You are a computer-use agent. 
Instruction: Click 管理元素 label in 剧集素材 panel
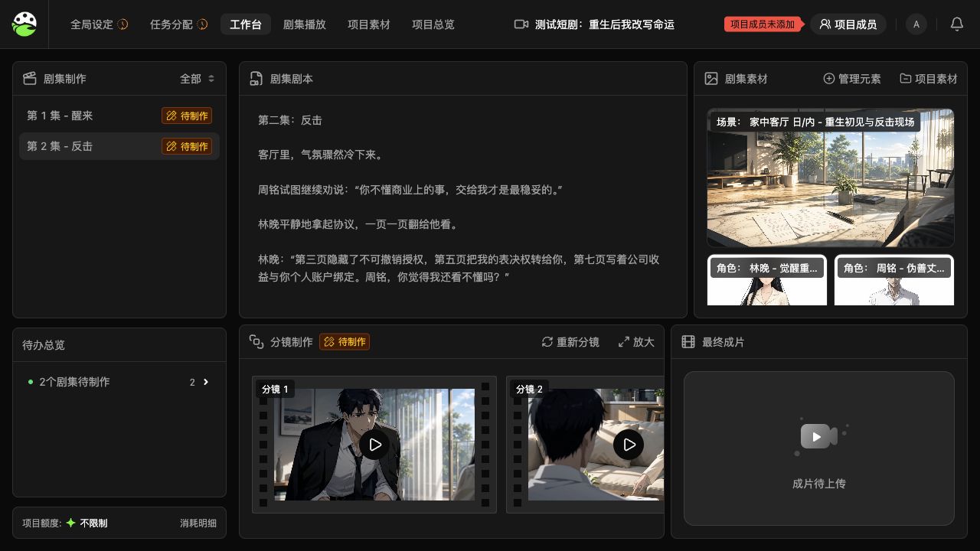(x=860, y=79)
